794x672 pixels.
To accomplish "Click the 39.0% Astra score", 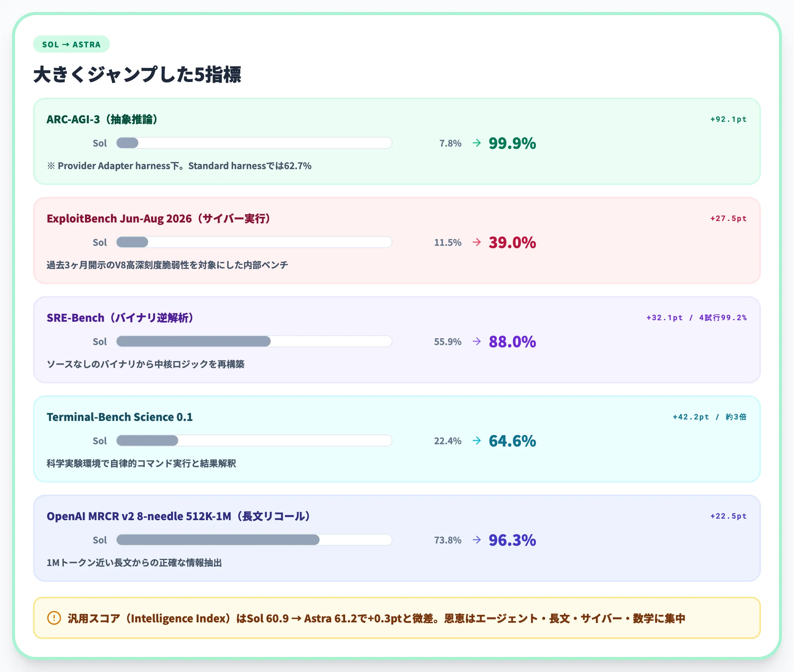I will point(512,242).
